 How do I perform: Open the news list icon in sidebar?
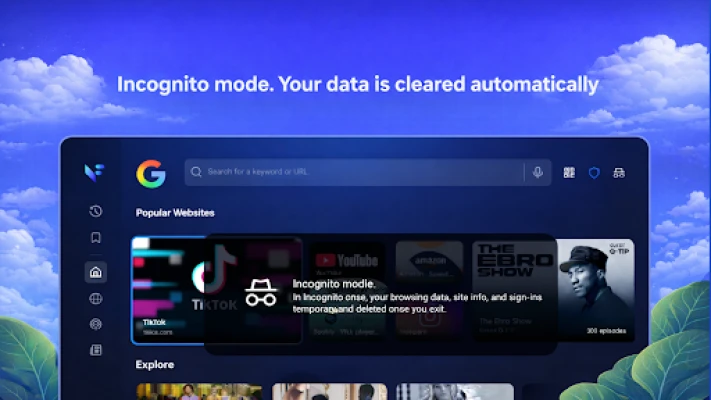(96, 350)
